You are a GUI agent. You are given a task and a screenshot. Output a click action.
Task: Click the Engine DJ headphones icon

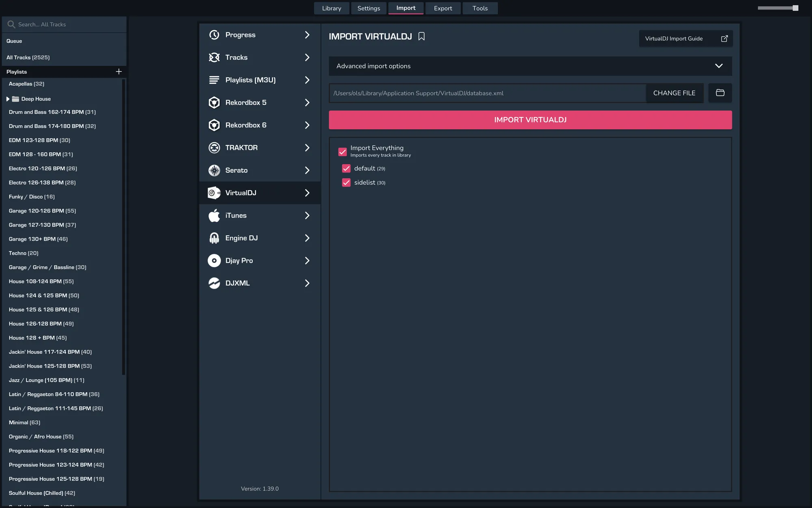214,238
